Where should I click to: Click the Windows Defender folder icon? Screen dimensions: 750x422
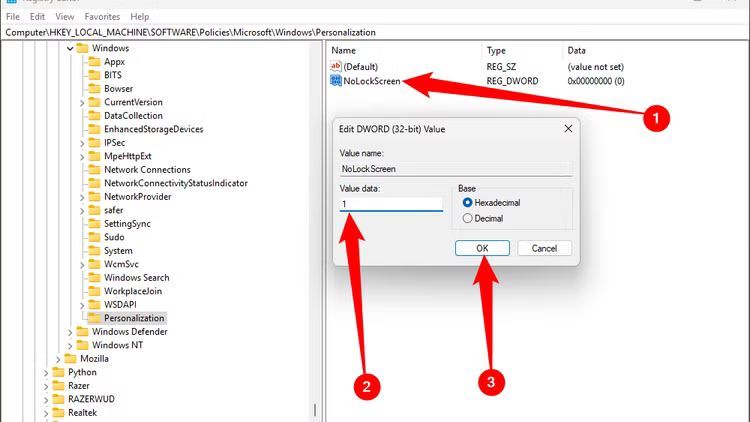click(x=82, y=332)
